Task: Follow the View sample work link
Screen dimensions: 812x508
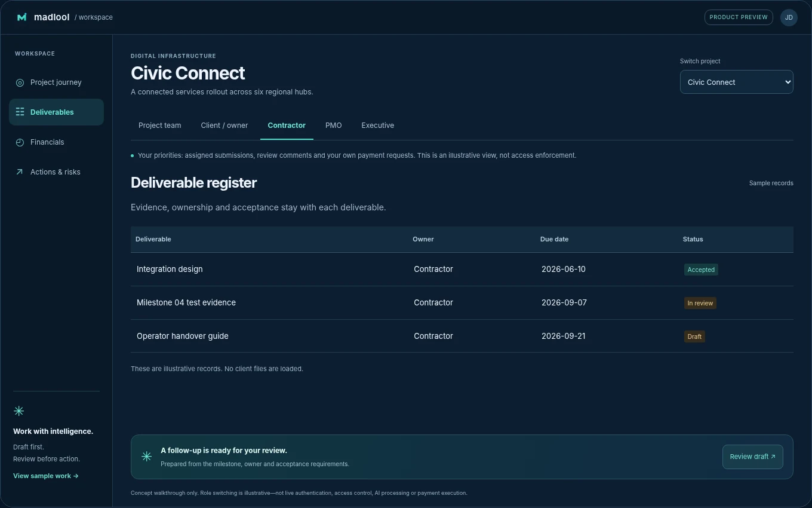Action: pos(46,476)
